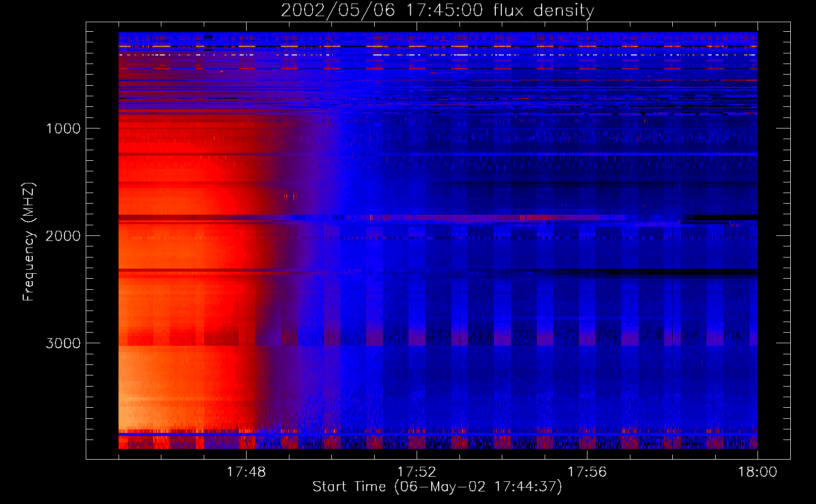Click the "3000" frequency tick label
Image resolution: width=816 pixels, height=504 pixels.
click(63, 343)
